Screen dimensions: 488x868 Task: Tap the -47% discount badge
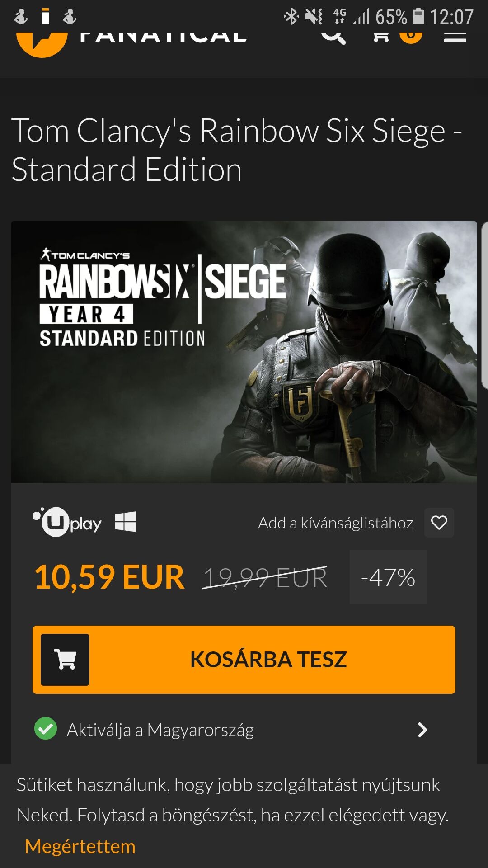click(x=388, y=577)
